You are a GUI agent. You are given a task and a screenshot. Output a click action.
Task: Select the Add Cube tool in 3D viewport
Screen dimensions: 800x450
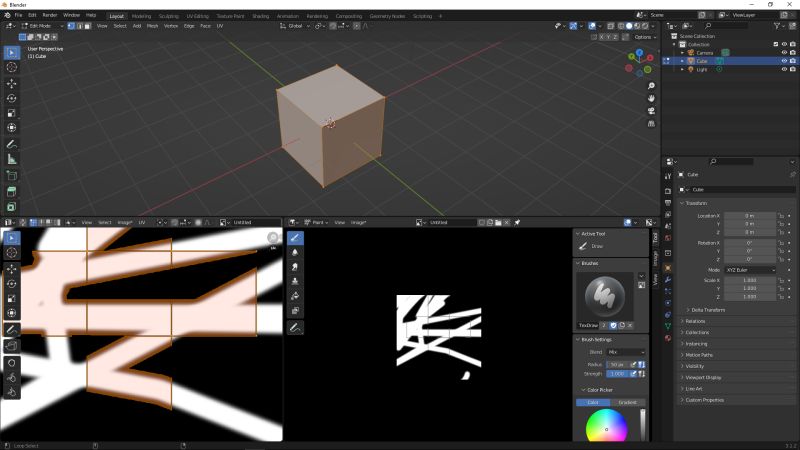[12, 176]
